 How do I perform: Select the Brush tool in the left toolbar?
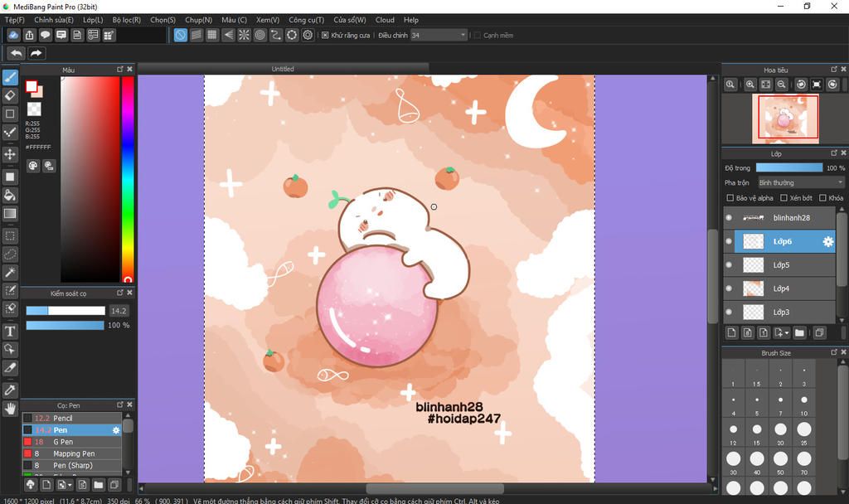(x=10, y=77)
